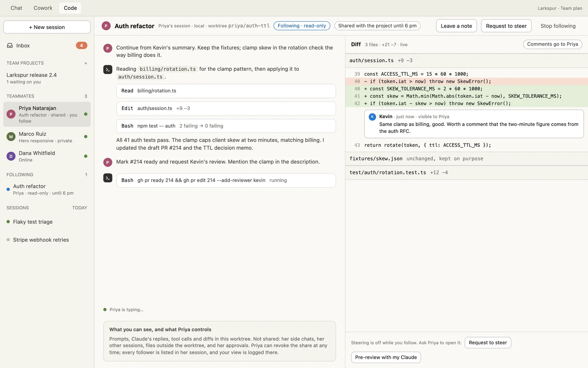Click the terminal icon beside the gh pr ready command
Image resolution: width=588 pixels, height=368 pixels.
tap(108, 178)
